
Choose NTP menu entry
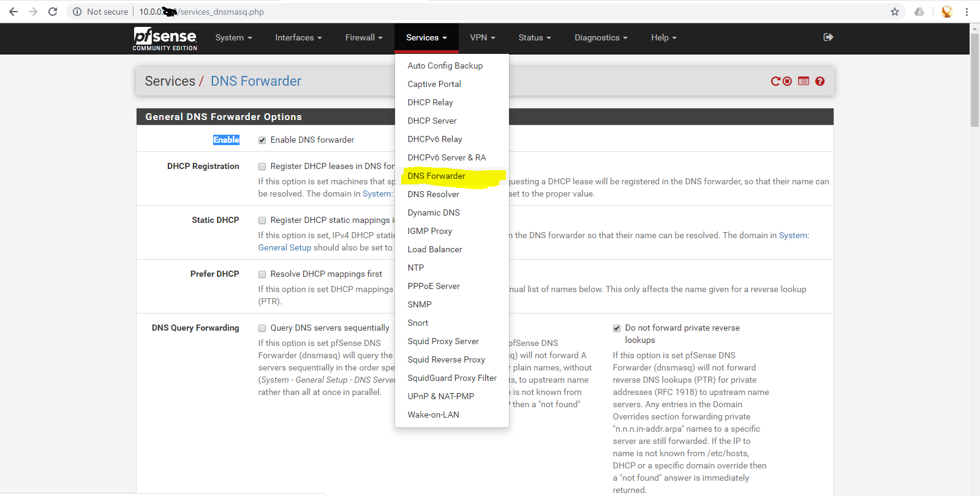(452, 268)
